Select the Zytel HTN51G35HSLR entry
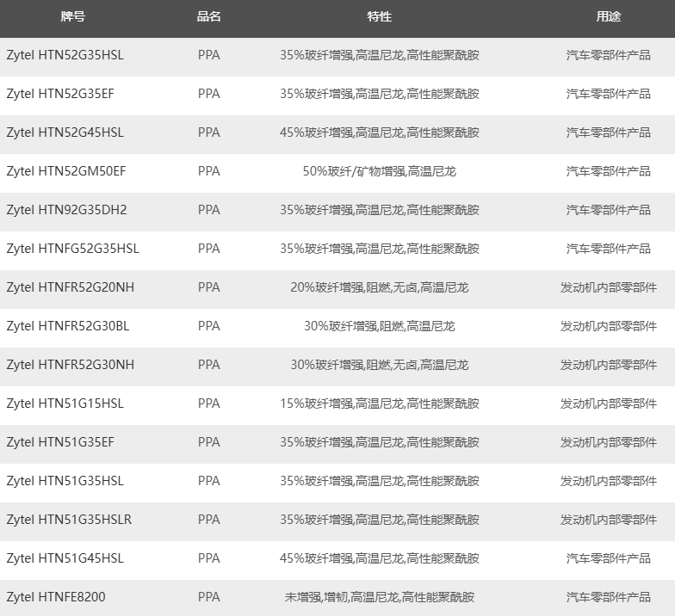675x616 pixels. (69, 520)
